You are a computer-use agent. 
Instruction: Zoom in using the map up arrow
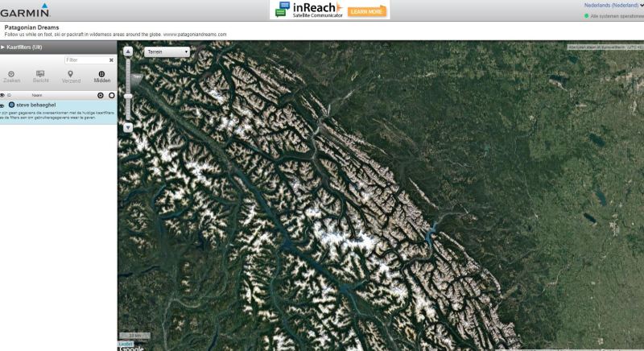pos(128,52)
